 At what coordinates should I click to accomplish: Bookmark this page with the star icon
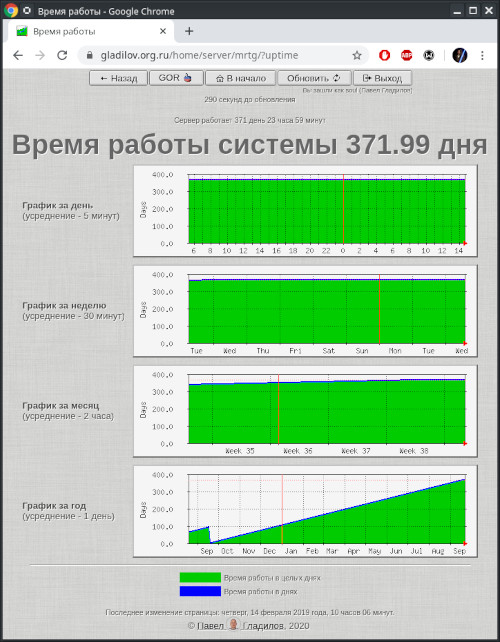[357, 55]
